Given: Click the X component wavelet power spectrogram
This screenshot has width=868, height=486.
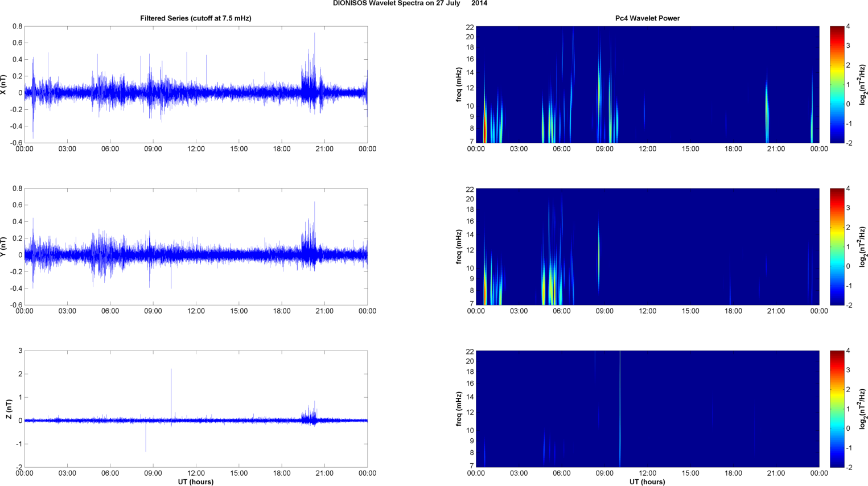Looking at the screenshot, I should (647, 84).
